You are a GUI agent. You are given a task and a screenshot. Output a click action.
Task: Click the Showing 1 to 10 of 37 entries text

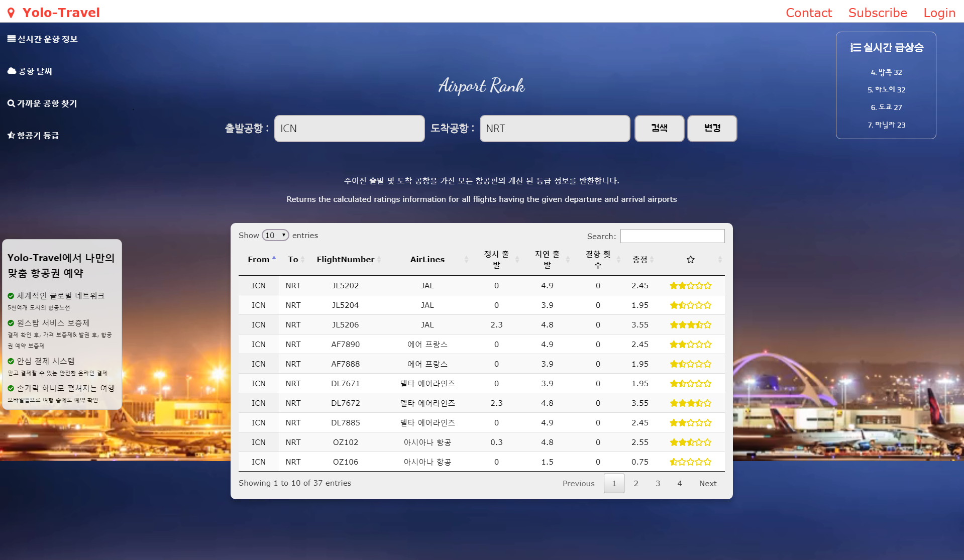[295, 483]
